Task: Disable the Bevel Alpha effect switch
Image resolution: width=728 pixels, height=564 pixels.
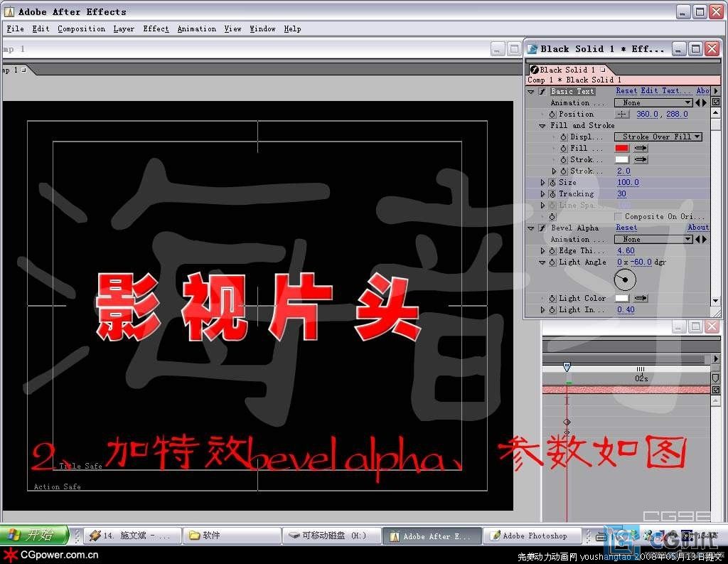Action: coord(542,228)
